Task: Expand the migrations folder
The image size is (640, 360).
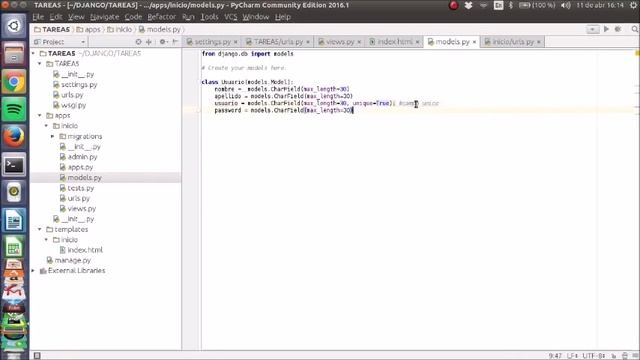Action: click(53, 136)
